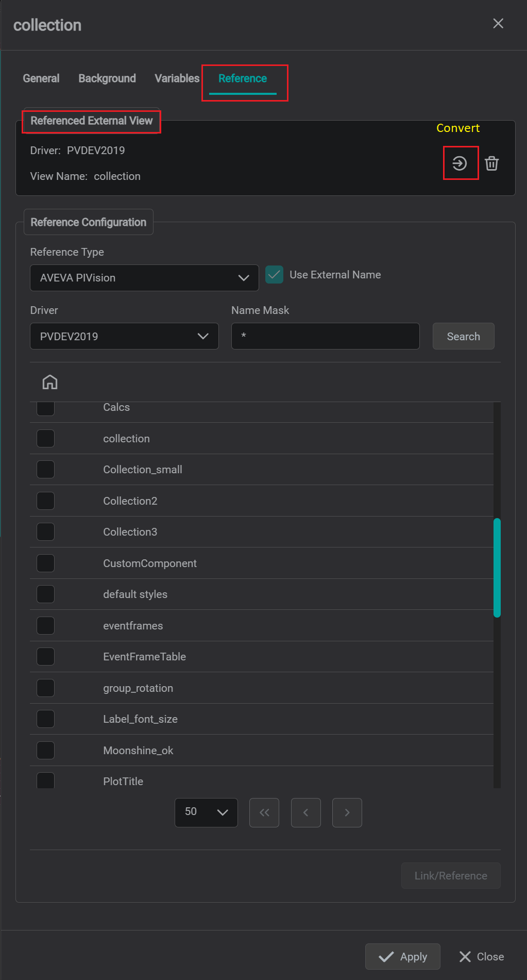Tick the default styles checkbox
The image size is (527, 980).
pos(46,594)
